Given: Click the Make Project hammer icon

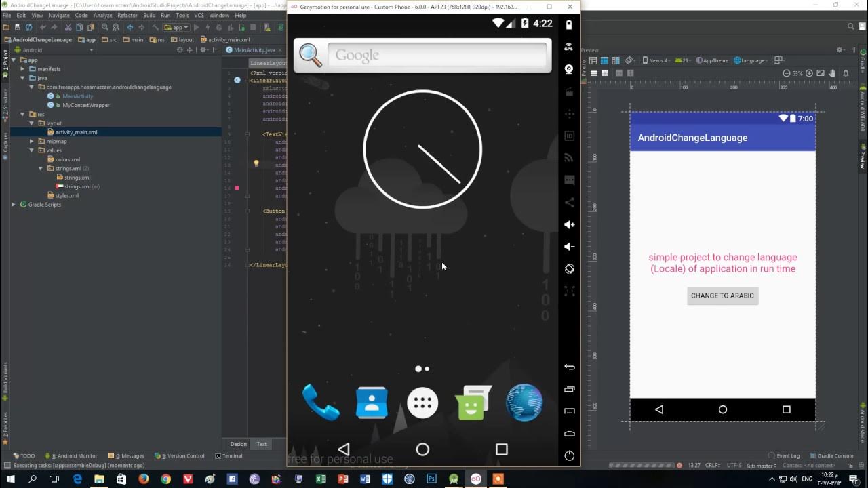Looking at the screenshot, I should coord(155,27).
